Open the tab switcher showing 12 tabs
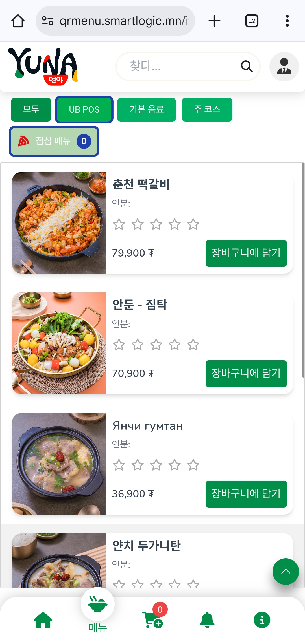305x644 pixels. point(252,21)
